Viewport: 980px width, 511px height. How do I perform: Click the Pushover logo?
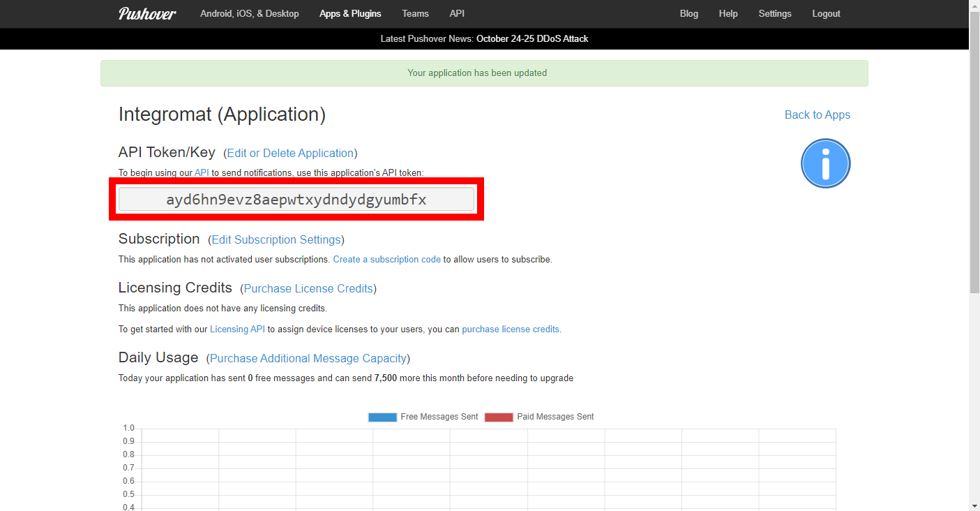(x=147, y=13)
